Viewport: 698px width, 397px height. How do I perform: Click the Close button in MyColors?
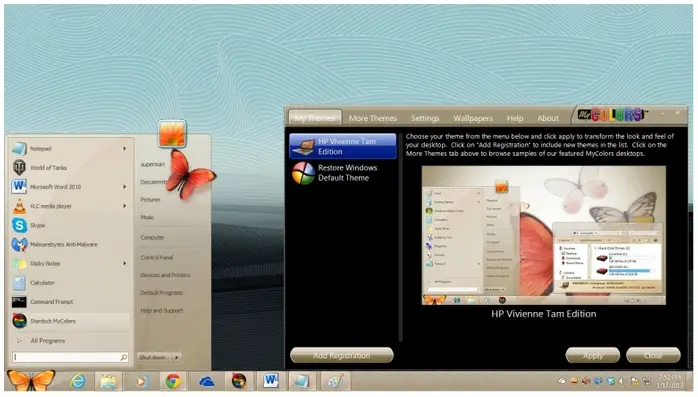[653, 355]
